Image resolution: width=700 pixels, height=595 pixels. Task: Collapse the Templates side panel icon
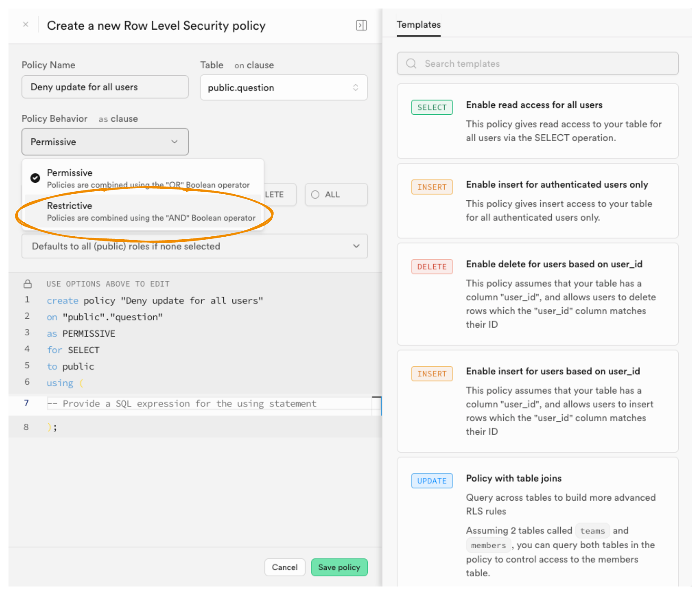click(361, 25)
